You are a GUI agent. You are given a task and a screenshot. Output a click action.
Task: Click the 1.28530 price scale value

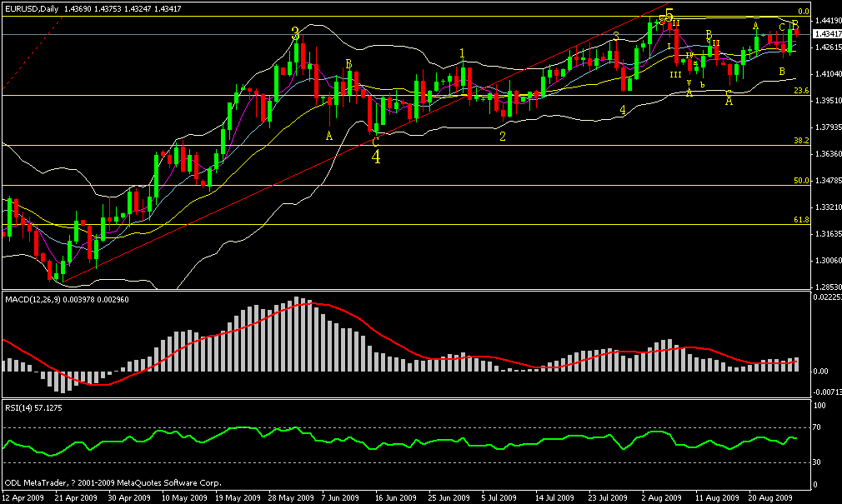pyautogui.click(x=828, y=287)
